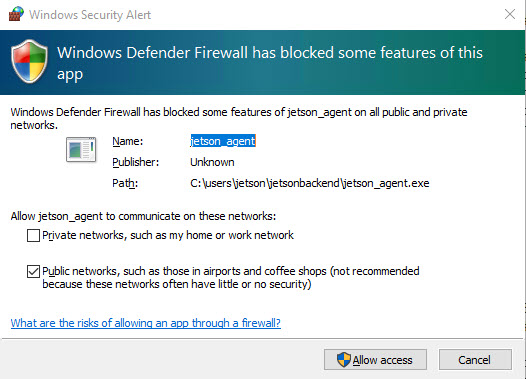526x379 pixels.
Task: Allow access for jetson_agent
Action: [375, 360]
